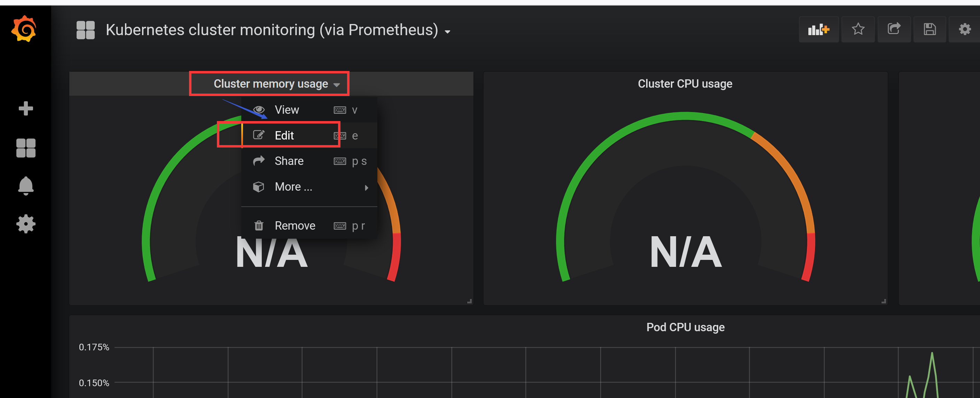This screenshot has width=980, height=398.
Task: Click Remove in the panel menu
Action: point(295,226)
